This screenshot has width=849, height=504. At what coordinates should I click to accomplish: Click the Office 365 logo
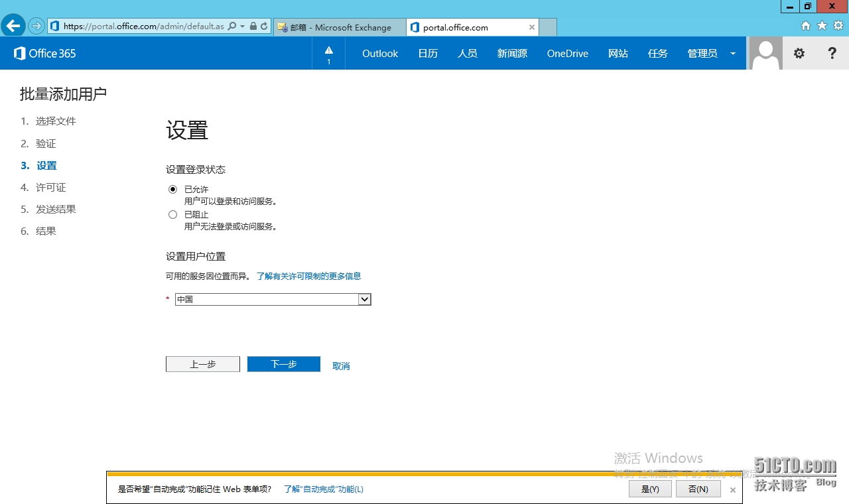click(44, 53)
